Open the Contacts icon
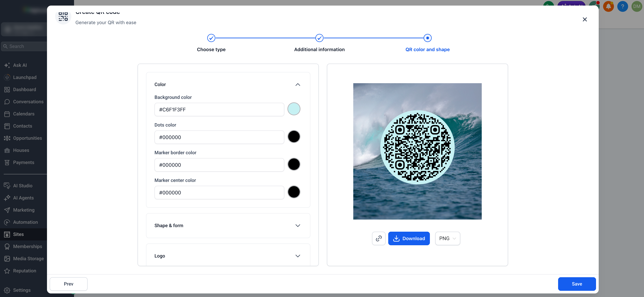Image resolution: width=644 pixels, height=297 pixels. click(x=7, y=126)
